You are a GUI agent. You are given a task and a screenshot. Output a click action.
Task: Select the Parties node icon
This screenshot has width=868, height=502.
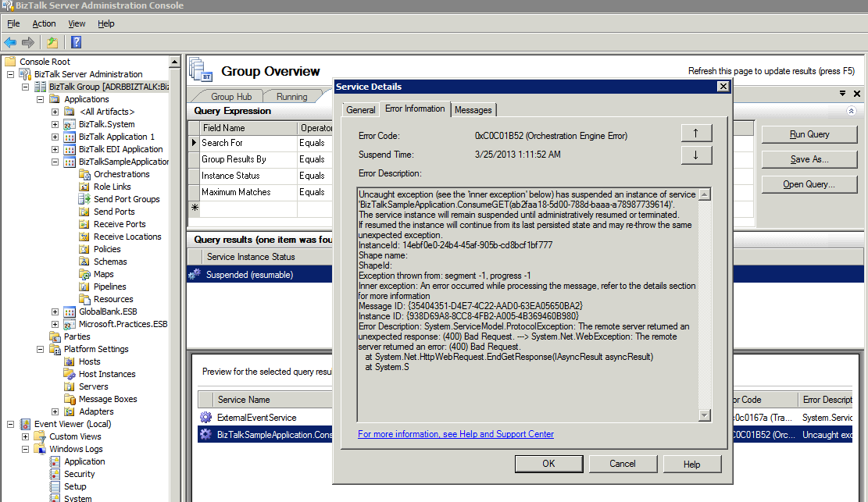55,336
